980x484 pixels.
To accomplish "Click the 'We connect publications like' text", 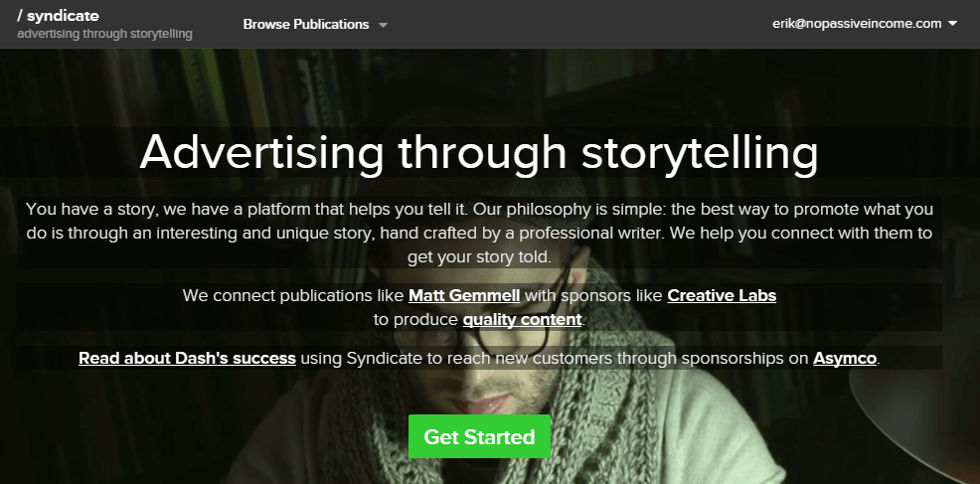I will click(294, 296).
